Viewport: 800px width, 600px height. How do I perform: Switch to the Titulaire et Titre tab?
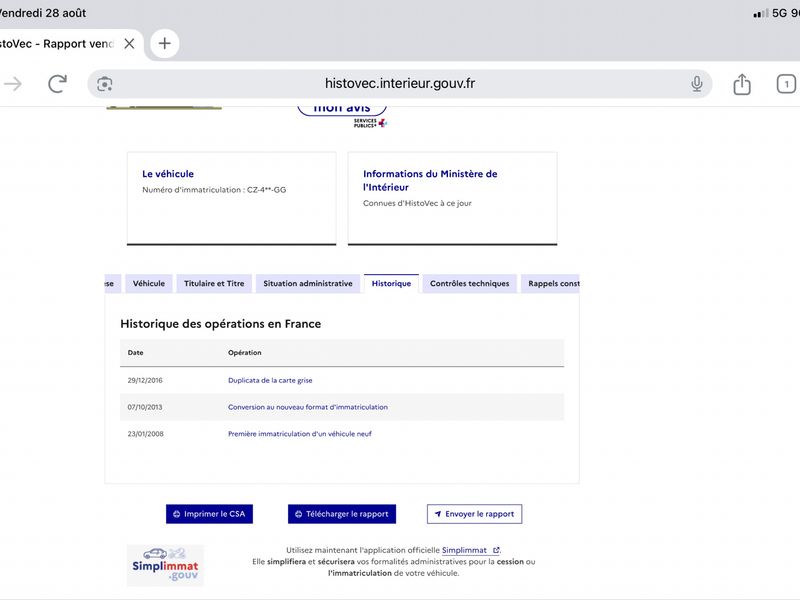tap(214, 284)
